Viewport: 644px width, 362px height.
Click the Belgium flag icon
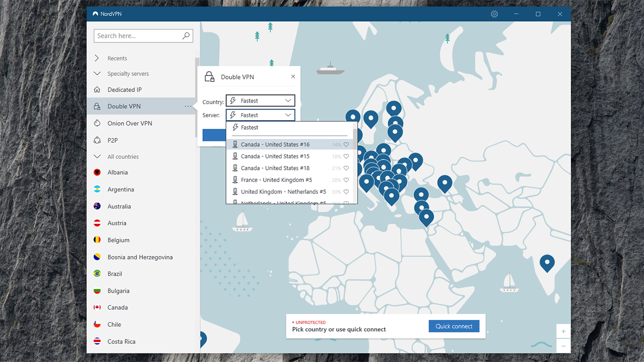pos(97,240)
